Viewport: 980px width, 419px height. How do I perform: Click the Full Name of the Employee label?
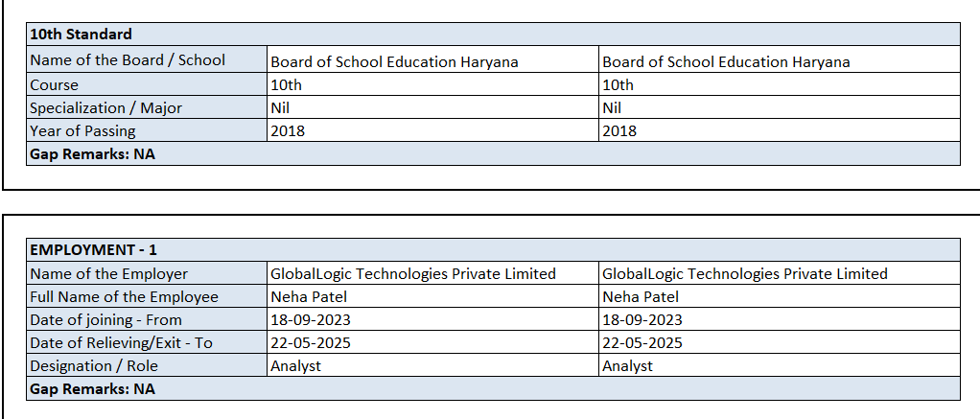tap(124, 296)
